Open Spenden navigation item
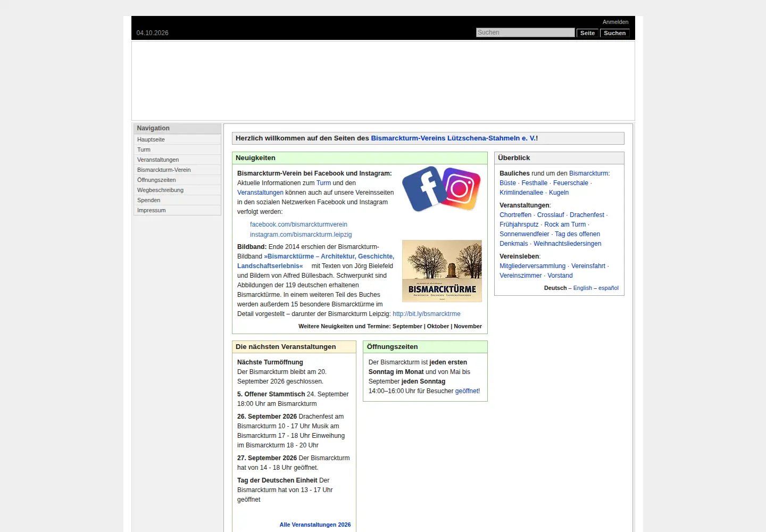 [177, 200]
